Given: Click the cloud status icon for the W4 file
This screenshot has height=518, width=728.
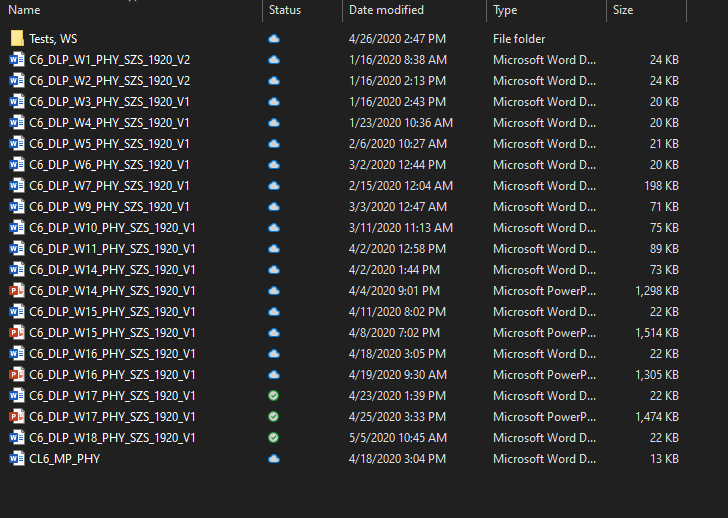Looking at the screenshot, I should click(x=274, y=123).
